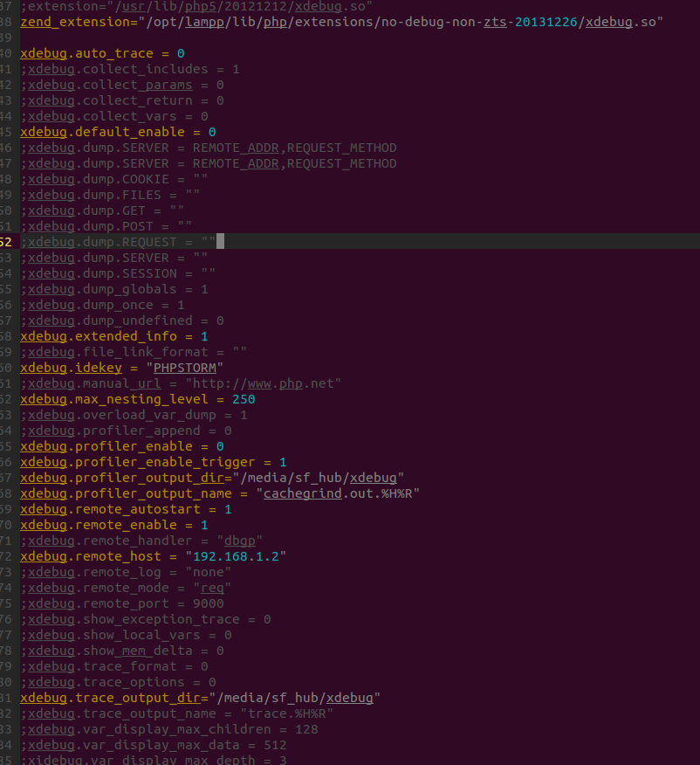Image resolution: width=700 pixels, height=765 pixels.
Task: Click the ';xdebug.show_mem_delta = 0' line
Action: (122, 651)
